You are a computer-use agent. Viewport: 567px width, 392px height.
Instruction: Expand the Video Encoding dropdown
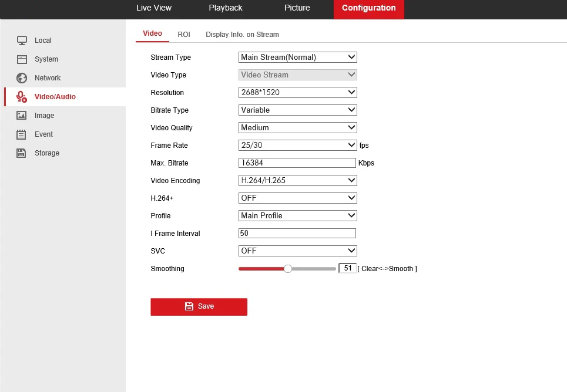point(298,180)
